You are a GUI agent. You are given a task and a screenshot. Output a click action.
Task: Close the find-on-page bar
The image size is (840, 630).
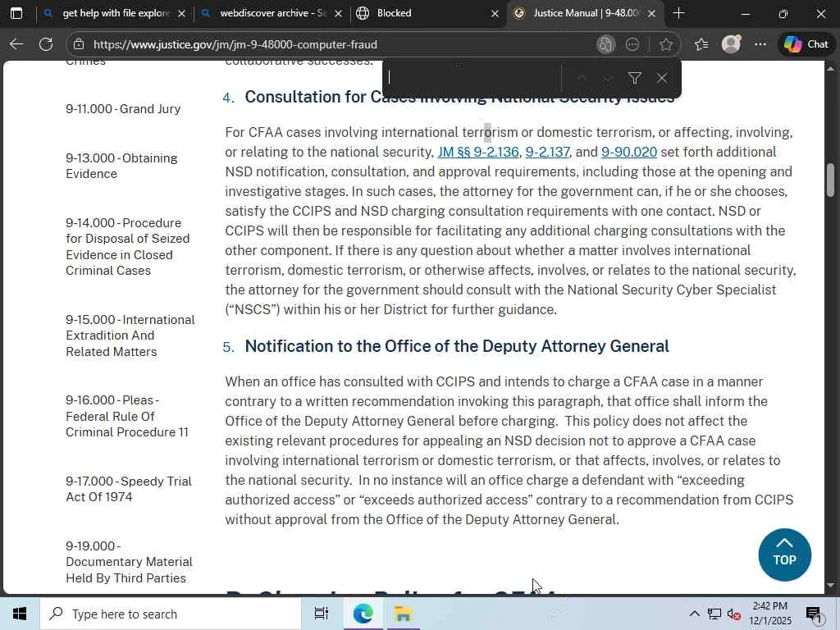(x=662, y=78)
